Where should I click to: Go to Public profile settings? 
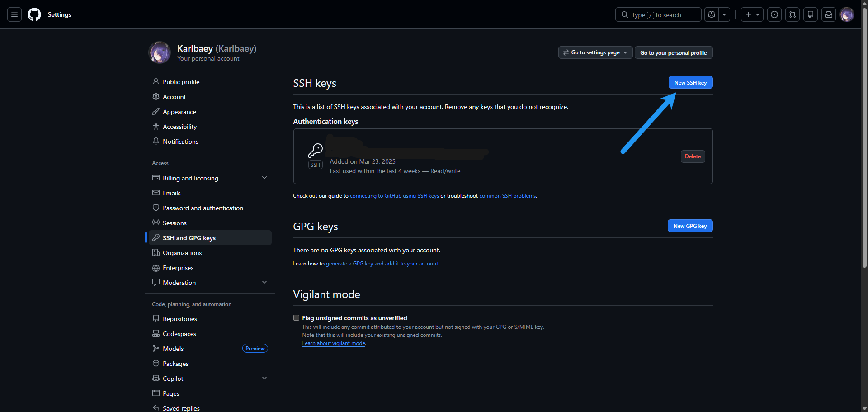181,82
